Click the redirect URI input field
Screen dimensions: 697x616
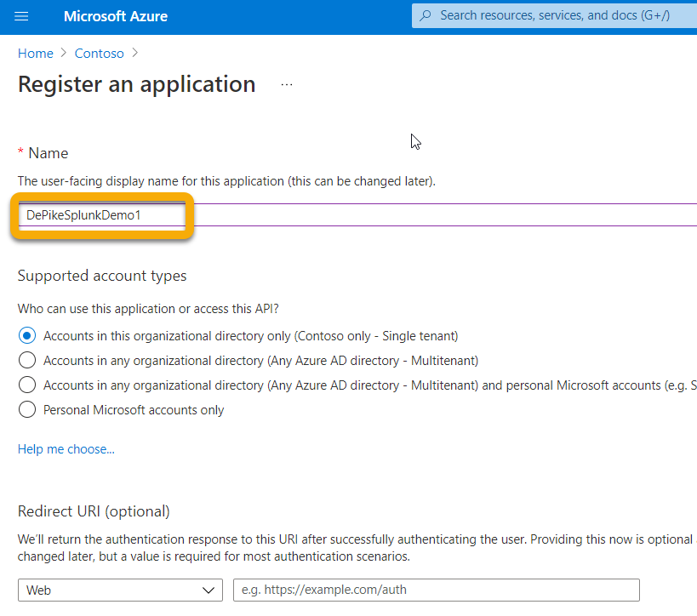[x=436, y=590]
